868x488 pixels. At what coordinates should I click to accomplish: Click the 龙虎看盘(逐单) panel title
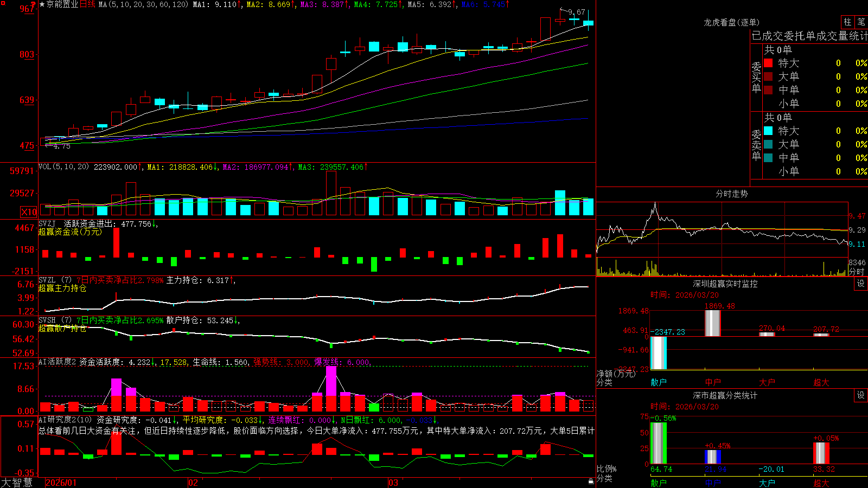coord(731,22)
